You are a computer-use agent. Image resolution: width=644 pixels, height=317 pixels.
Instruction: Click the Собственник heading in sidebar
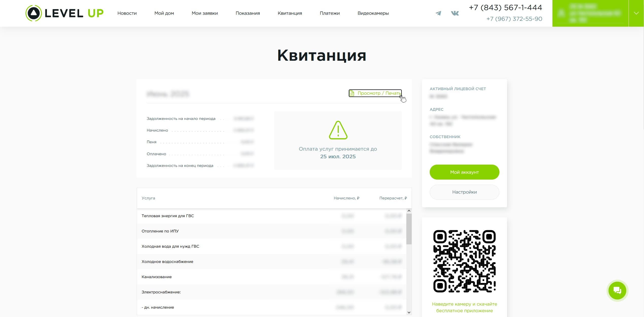[x=445, y=137]
